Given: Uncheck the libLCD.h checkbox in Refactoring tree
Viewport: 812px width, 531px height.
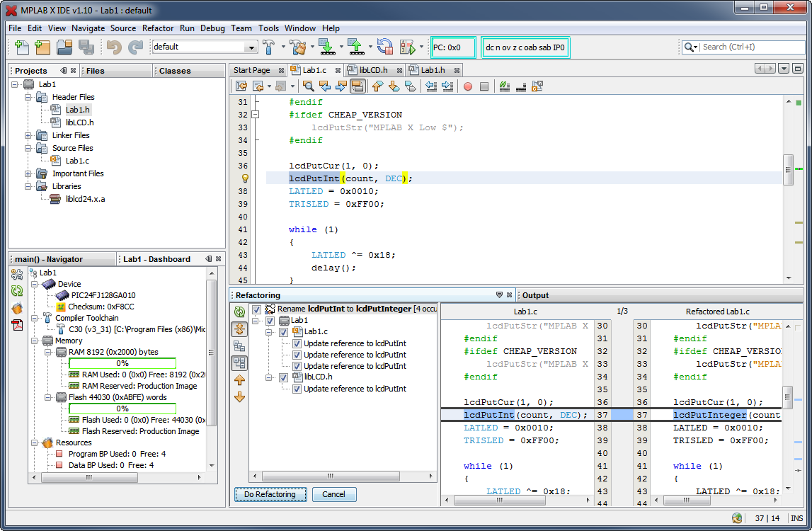Looking at the screenshot, I should tap(283, 377).
